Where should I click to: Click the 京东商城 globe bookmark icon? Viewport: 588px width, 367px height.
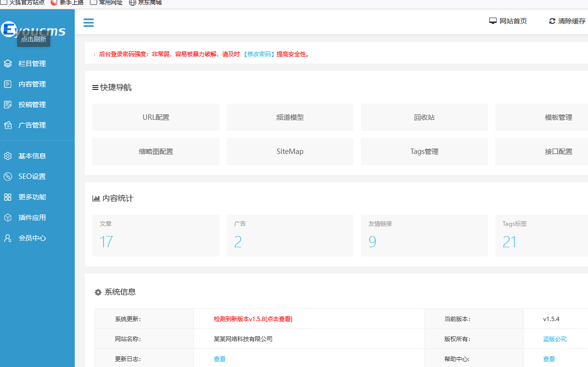point(132,2)
